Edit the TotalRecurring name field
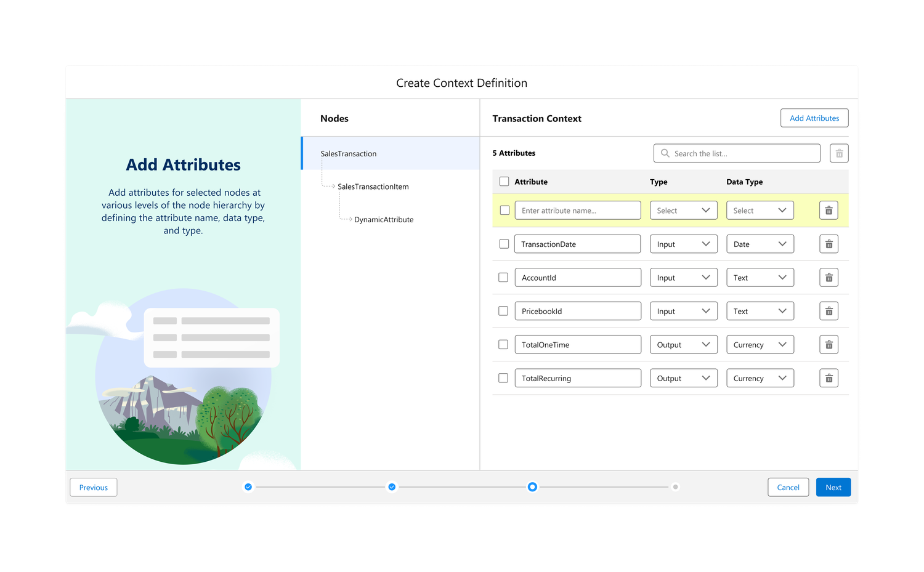Image resolution: width=924 pixels, height=572 pixels. pyautogui.click(x=578, y=379)
